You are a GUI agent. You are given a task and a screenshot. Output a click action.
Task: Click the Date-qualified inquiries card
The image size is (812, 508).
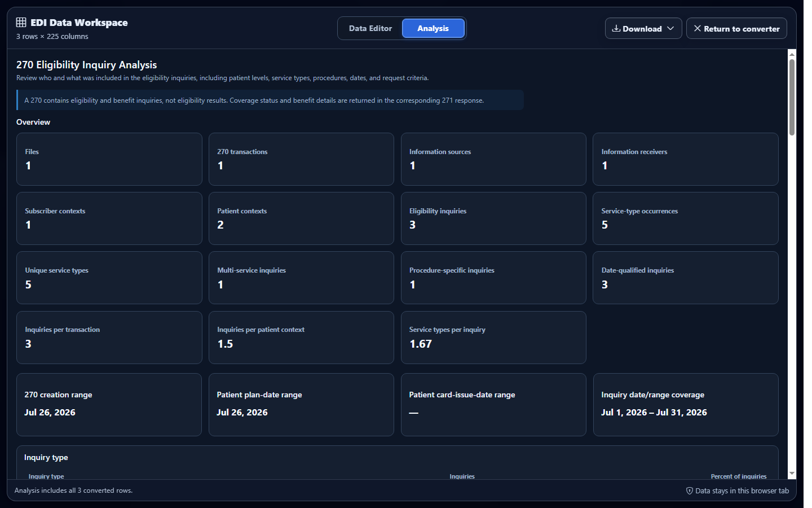(x=686, y=278)
